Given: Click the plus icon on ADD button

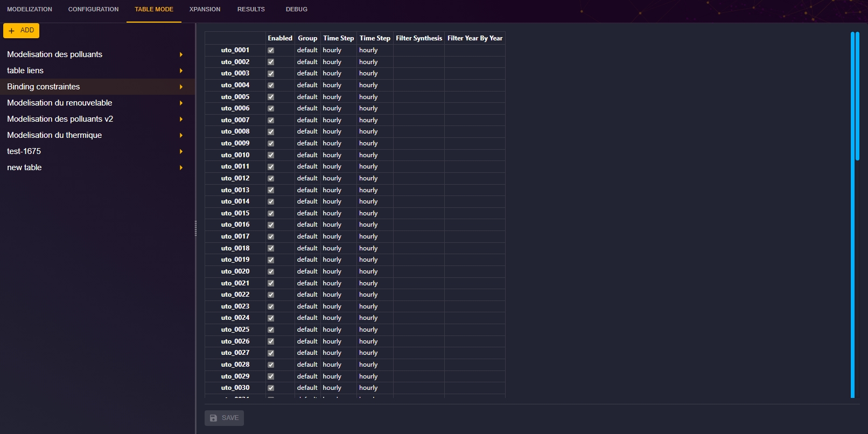Looking at the screenshot, I should pyautogui.click(x=11, y=31).
